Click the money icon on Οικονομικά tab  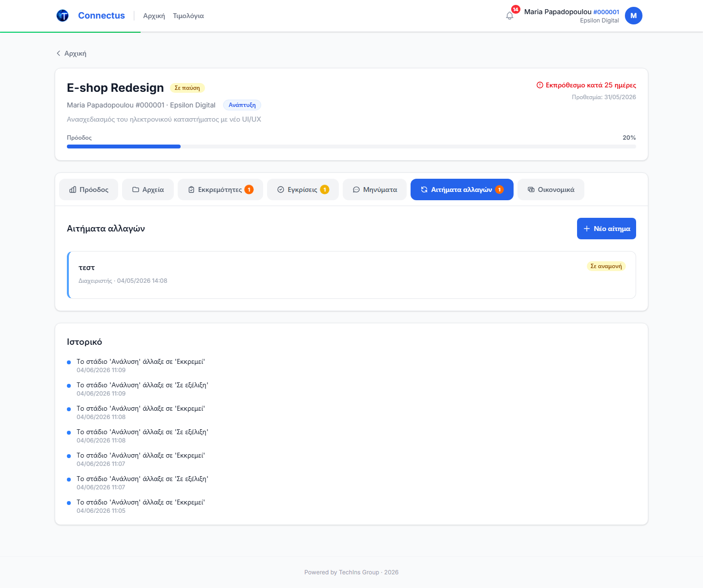tap(531, 189)
